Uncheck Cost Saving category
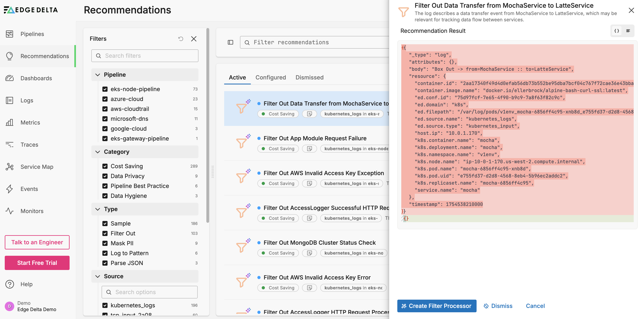Screen dimensions: 644x319 [105, 166]
